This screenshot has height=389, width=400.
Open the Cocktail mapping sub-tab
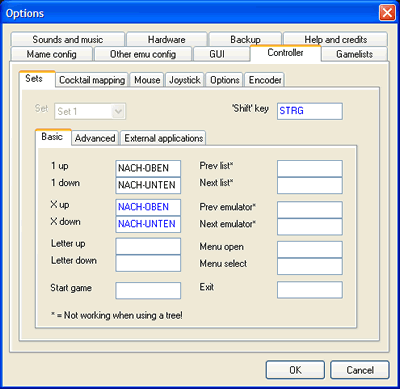tap(92, 80)
